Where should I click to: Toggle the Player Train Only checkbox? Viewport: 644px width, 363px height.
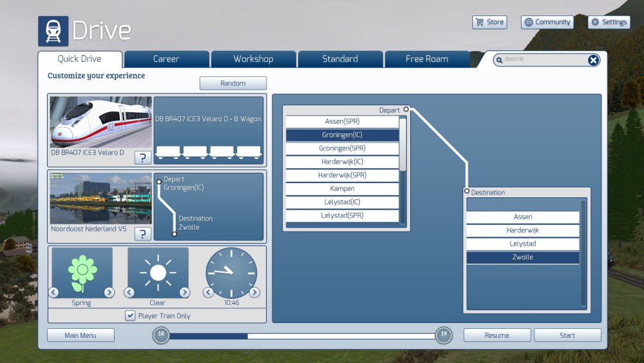tap(131, 316)
